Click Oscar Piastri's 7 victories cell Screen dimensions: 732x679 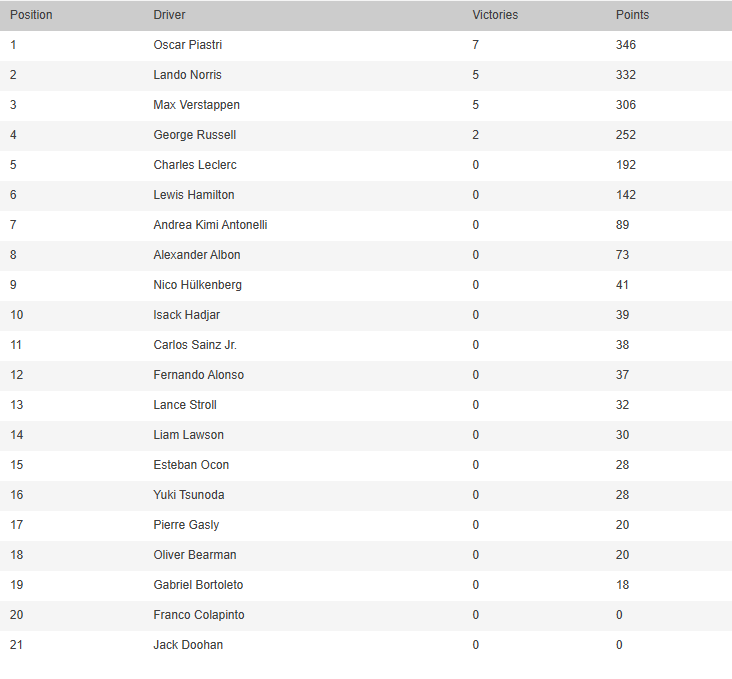point(476,45)
